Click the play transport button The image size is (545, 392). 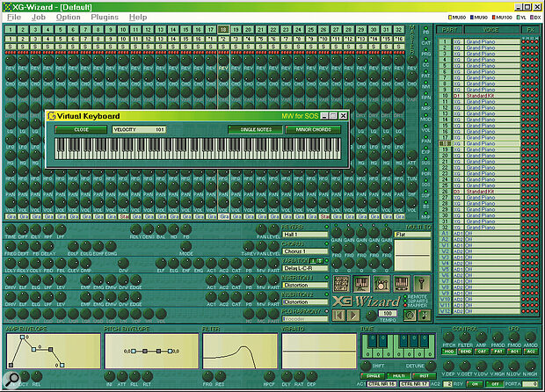click(353, 316)
